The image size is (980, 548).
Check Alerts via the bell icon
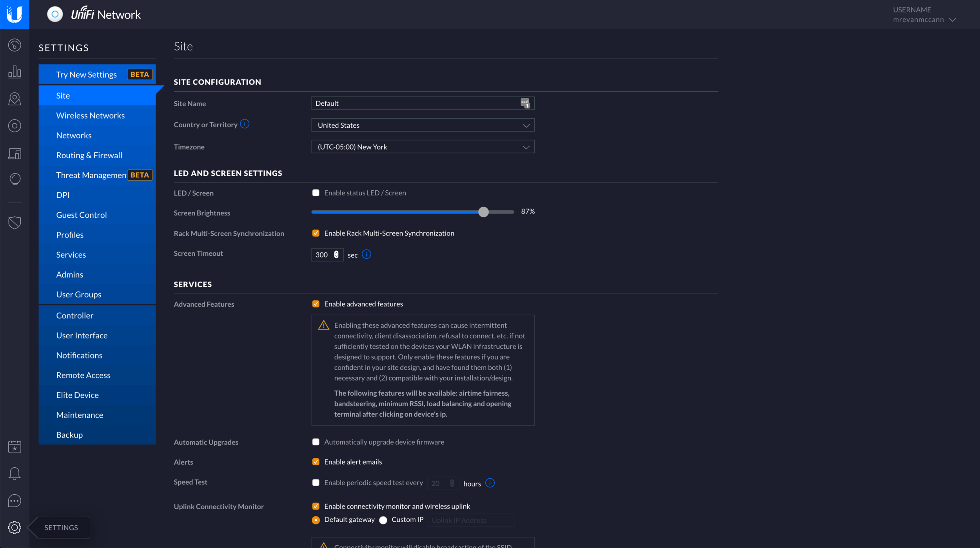15,473
